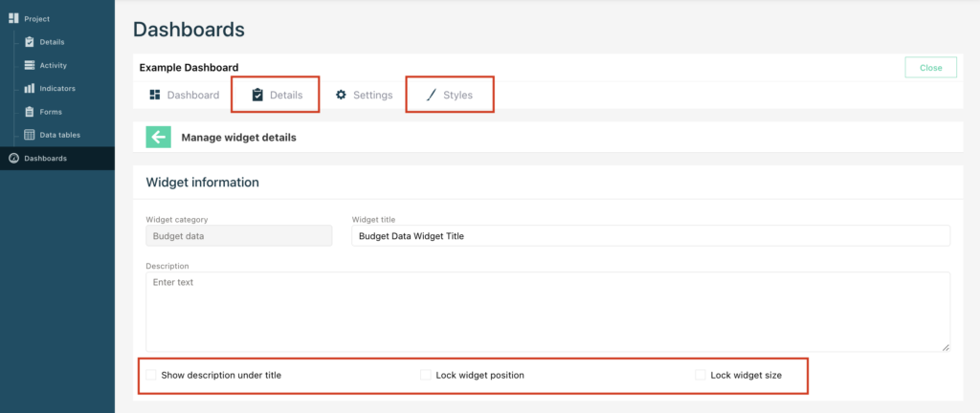Select the Details tab of dashboard
The image size is (980, 413).
coord(276,95)
